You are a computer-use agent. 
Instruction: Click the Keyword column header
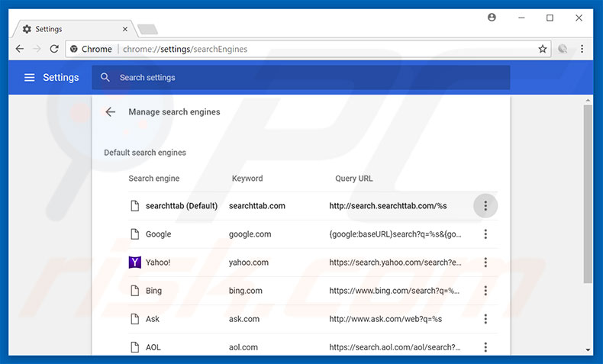point(247,179)
